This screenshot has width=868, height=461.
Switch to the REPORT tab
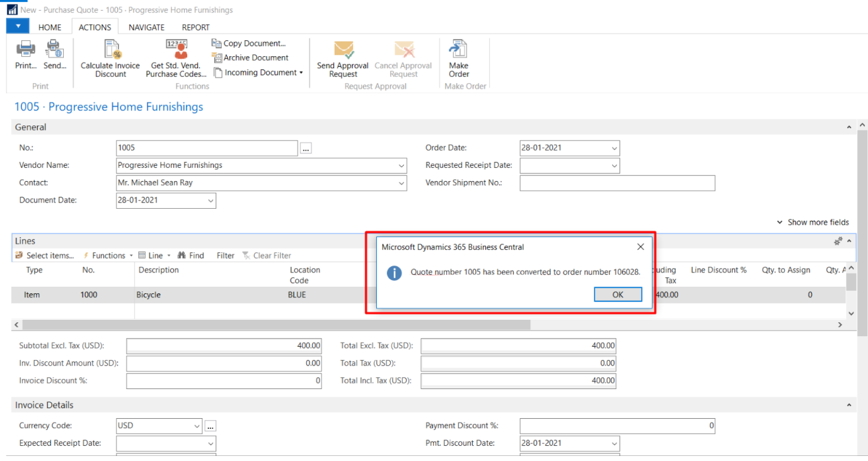[x=196, y=27]
